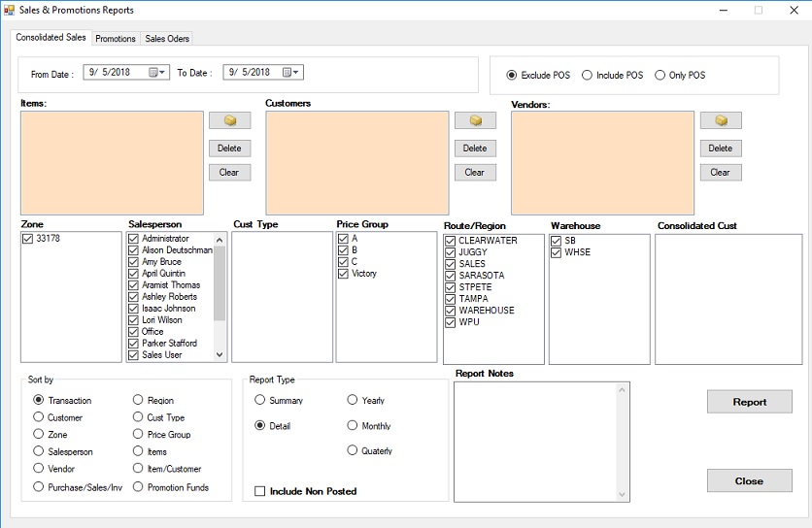This screenshot has height=528, width=812.
Task: Click the From Date field value
Action: [110, 73]
